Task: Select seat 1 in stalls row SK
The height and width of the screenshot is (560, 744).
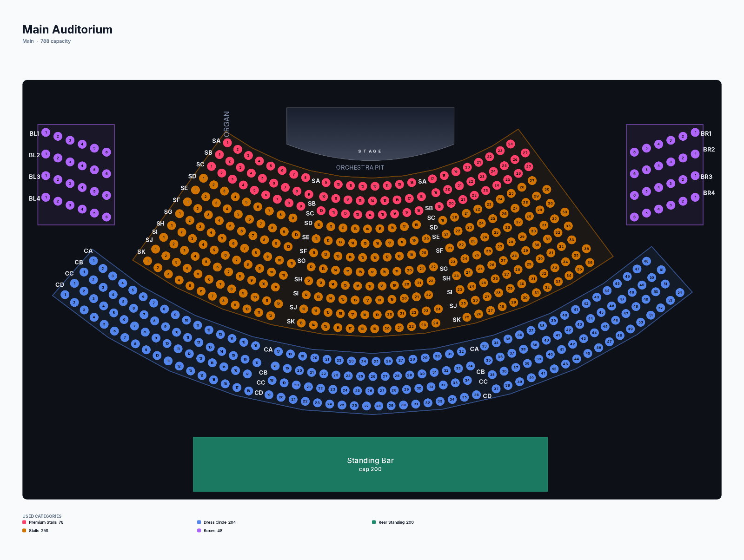Action: [147, 261]
